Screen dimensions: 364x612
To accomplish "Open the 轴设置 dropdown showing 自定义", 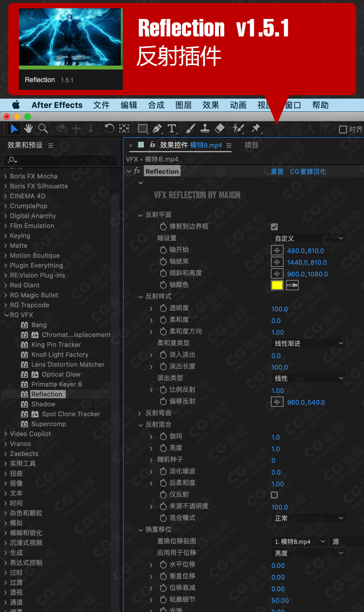I will point(308,238).
